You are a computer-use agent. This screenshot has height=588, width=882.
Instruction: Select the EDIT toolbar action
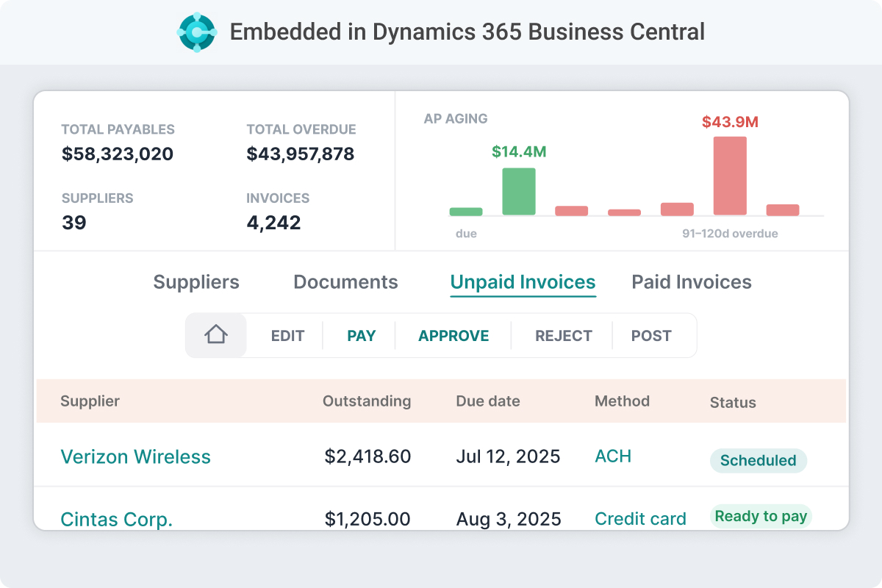(x=287, y=336)
